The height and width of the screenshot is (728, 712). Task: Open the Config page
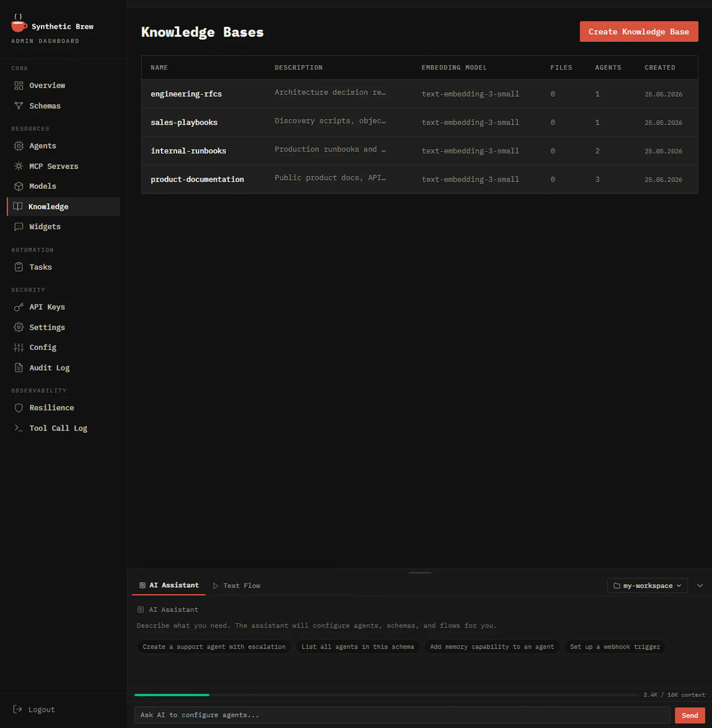coord(64,347)
